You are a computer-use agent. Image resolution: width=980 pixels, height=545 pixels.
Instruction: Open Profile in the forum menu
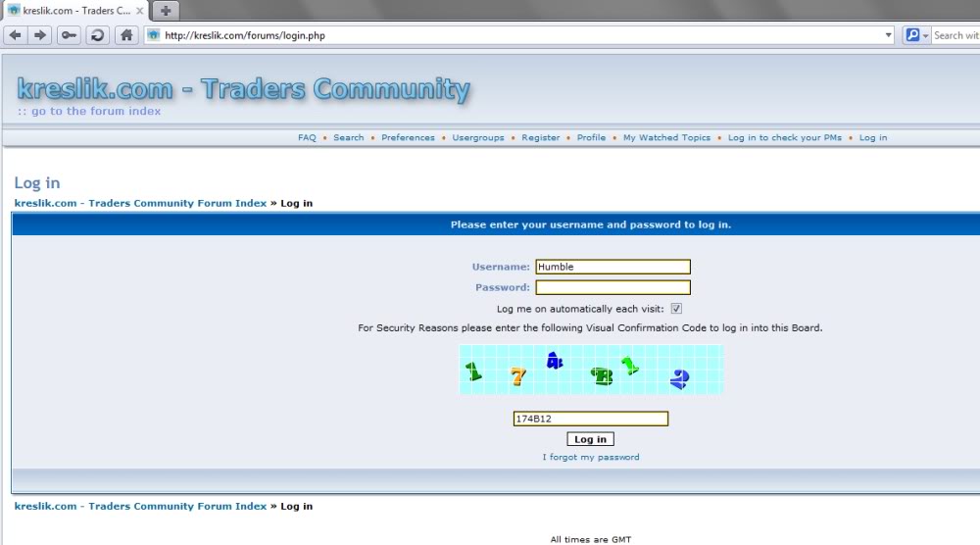pyautogui.click(x=591, y=137)
